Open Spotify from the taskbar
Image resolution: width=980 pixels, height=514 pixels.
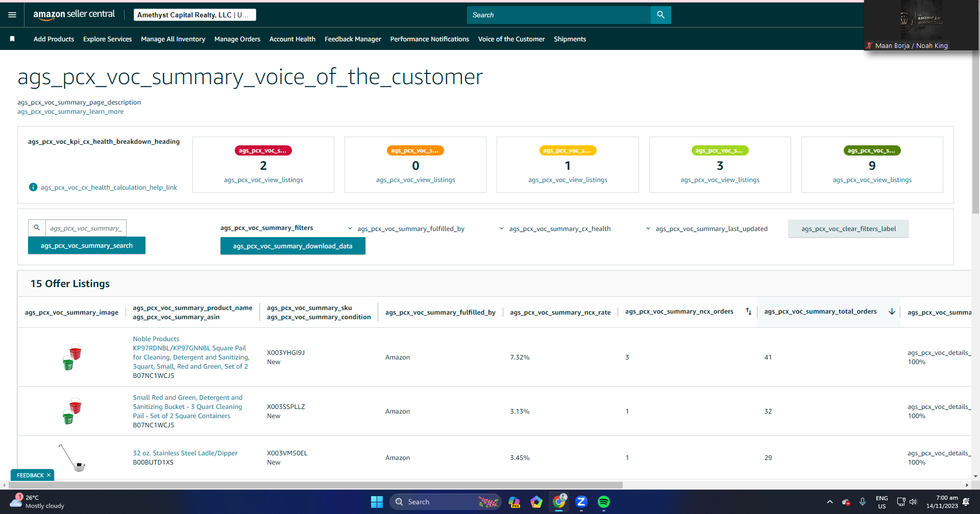pyautogui.click(x=604, y=502)
